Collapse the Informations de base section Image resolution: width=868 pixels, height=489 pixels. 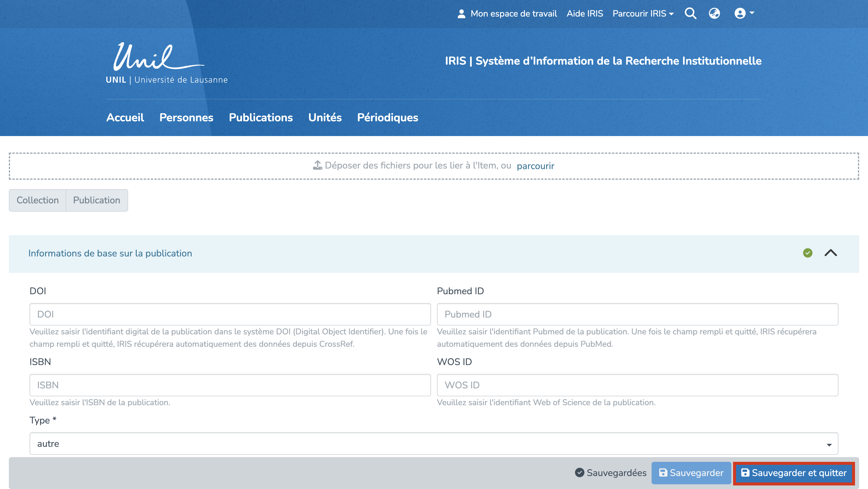831,253
